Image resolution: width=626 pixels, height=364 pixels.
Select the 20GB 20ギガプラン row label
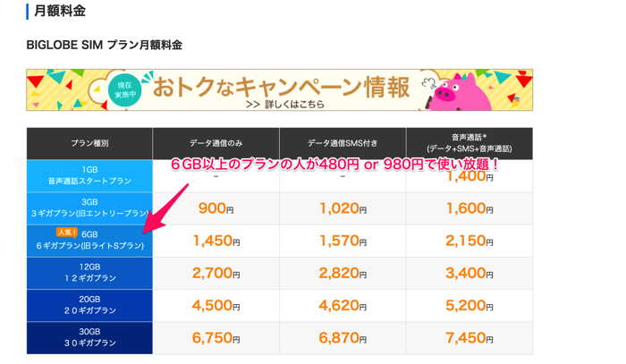pos(89,305)
